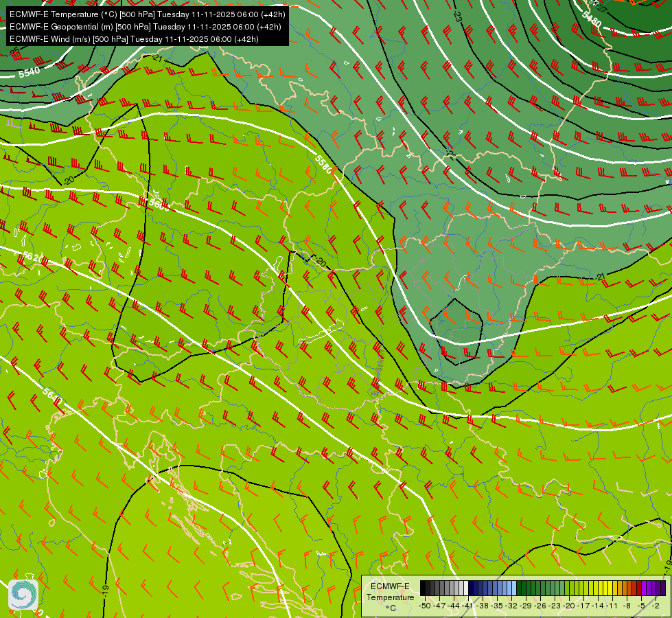The height and width of the screenshot is (618, 672).
Task: Click the -2 label in the temperature legend
Action: 656,606
